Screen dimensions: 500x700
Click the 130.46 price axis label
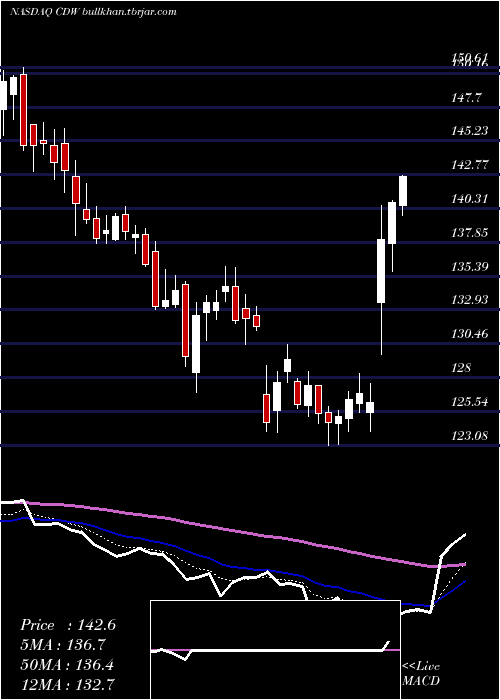pos(470,333)
